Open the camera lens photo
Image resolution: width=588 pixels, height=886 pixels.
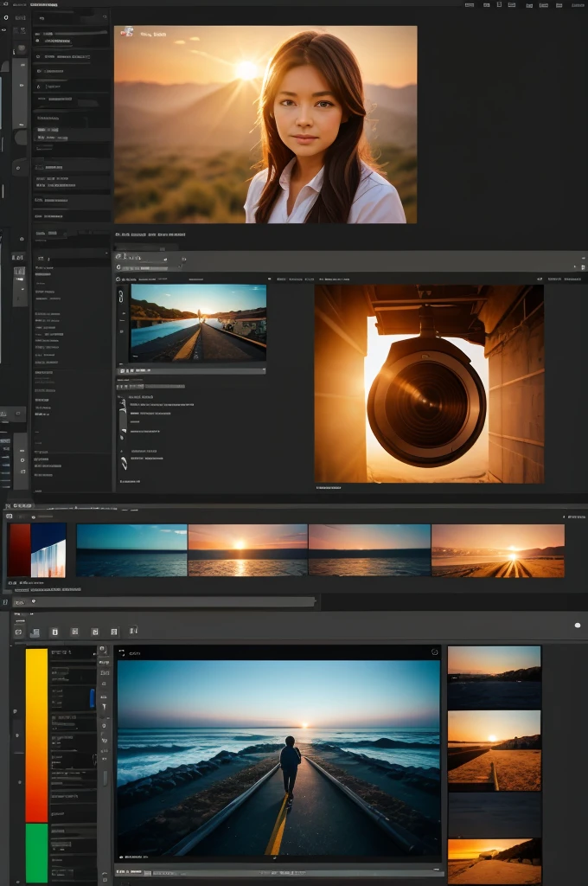coord(429,383)
